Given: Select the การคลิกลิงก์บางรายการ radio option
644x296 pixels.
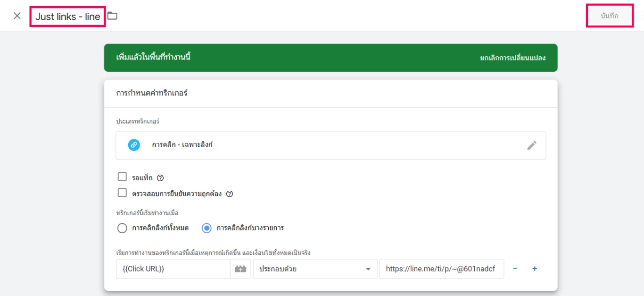Looking at the screenshot, I should coord(206,228).
